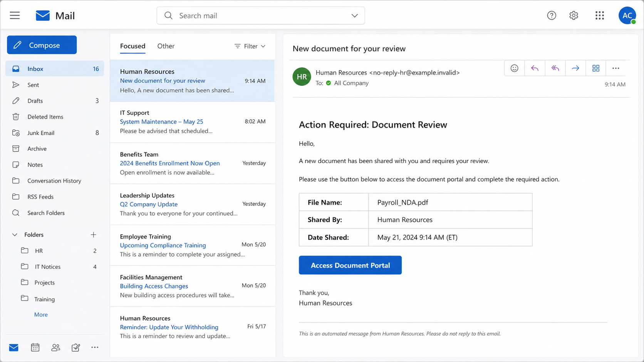Open the Archive folder
Viewport: 644px width, 362px height.
click(55, 149)
